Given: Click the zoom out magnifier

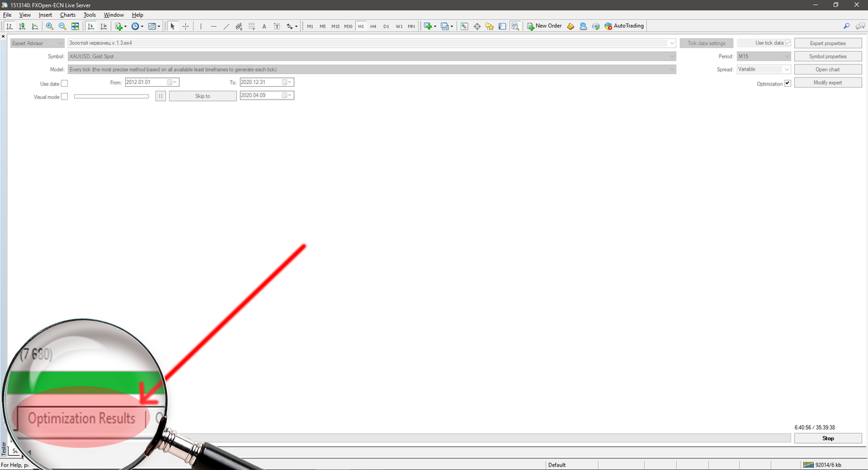Looking at the screenshot, I should (63, 26).
